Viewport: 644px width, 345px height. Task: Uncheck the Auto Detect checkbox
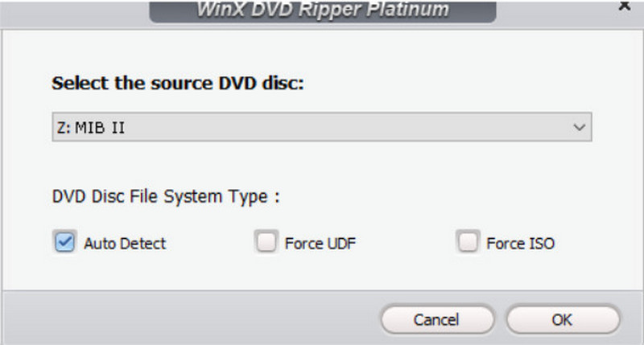[64, 242]
